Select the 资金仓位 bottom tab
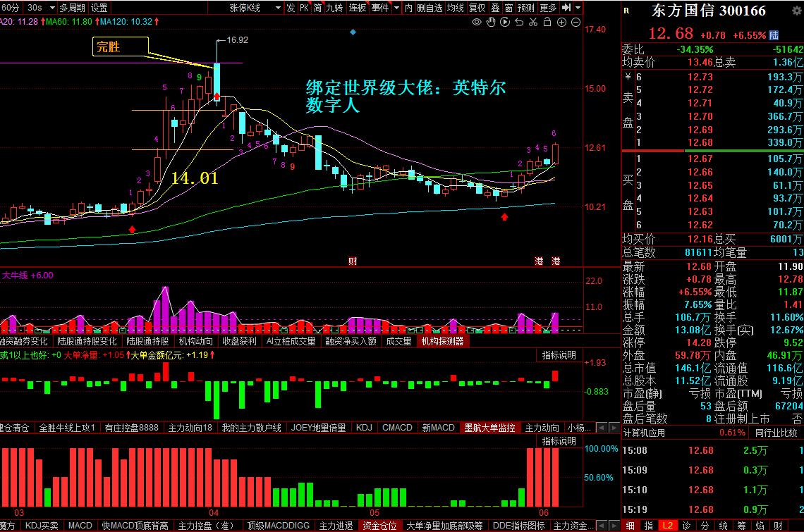The image size is (804, 532). 380,526
